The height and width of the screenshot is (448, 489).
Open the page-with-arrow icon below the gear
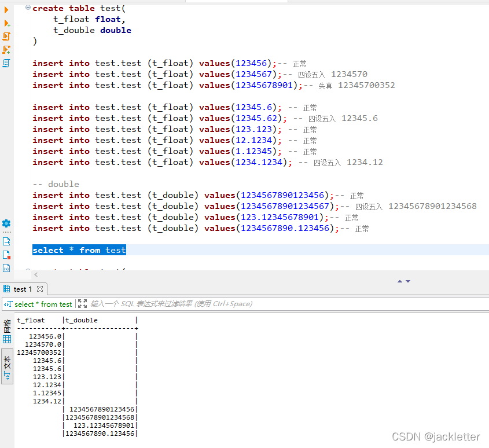(x=6, y=241)
